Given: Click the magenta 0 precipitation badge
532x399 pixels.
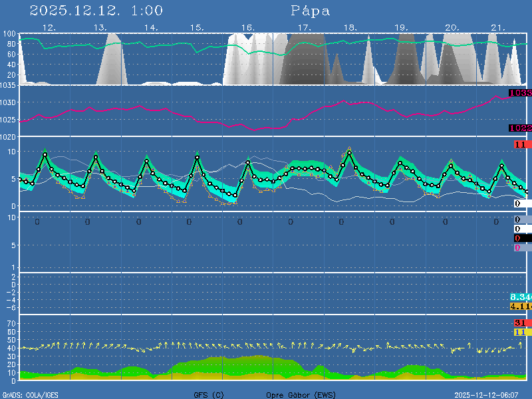Looking at the screenshot, I should (517, 247).
